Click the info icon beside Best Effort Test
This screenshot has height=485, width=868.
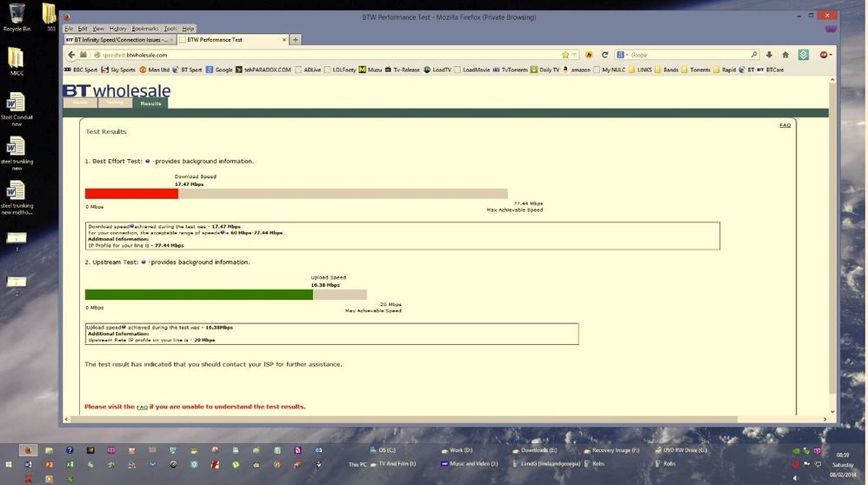(x=147, y=161)
